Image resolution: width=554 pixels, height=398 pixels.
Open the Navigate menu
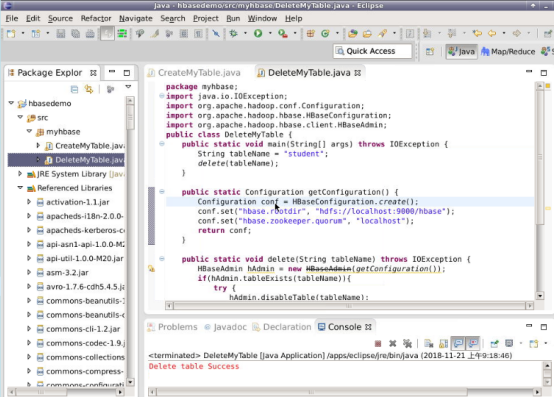[x=136, y=18]
